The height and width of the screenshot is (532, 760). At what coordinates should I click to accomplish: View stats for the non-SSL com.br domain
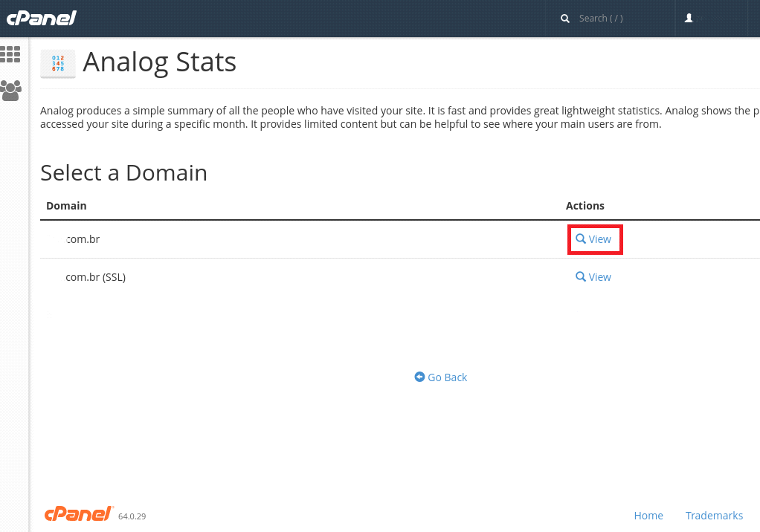point(593,239)
